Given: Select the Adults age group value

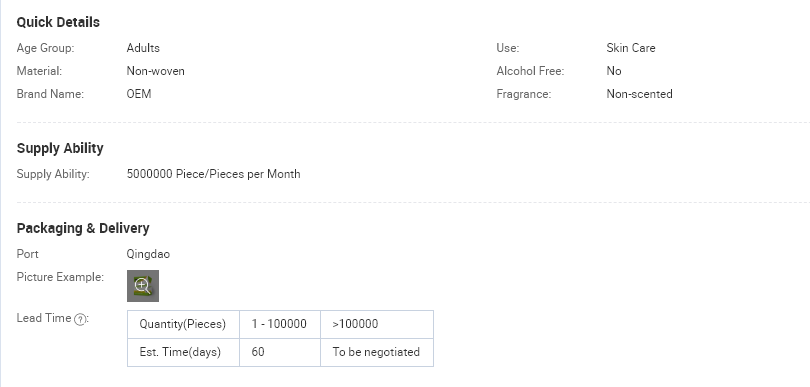Looking at the screenshot, I should [x=143, y=48].
